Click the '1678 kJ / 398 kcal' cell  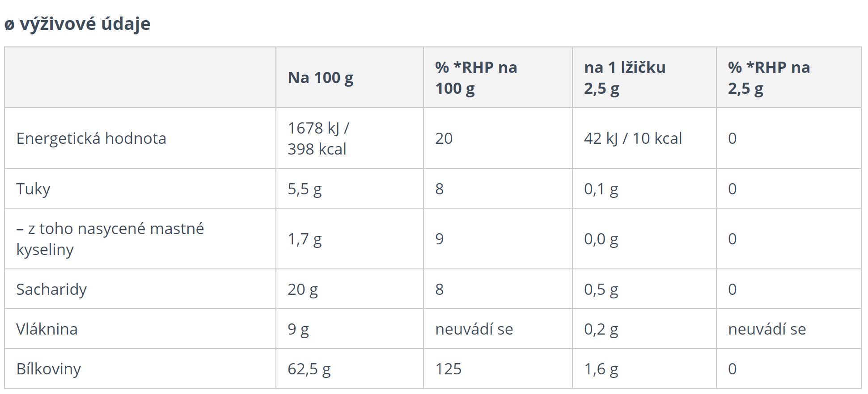318,138
